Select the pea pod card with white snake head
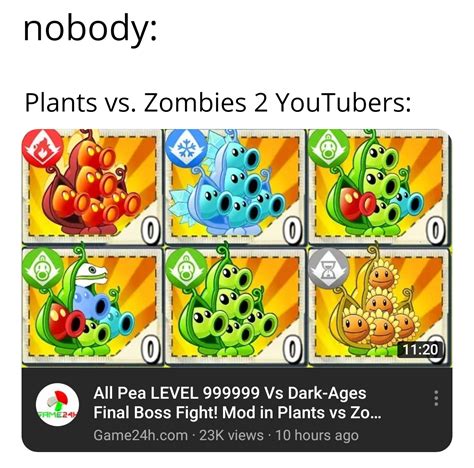Screen dimensions: 474x468 (x=92, y=306)
